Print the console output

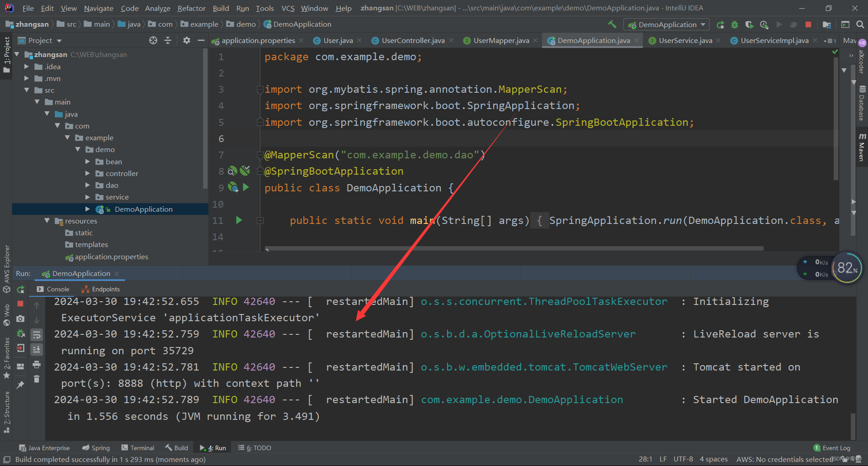[x=37, y=364]
